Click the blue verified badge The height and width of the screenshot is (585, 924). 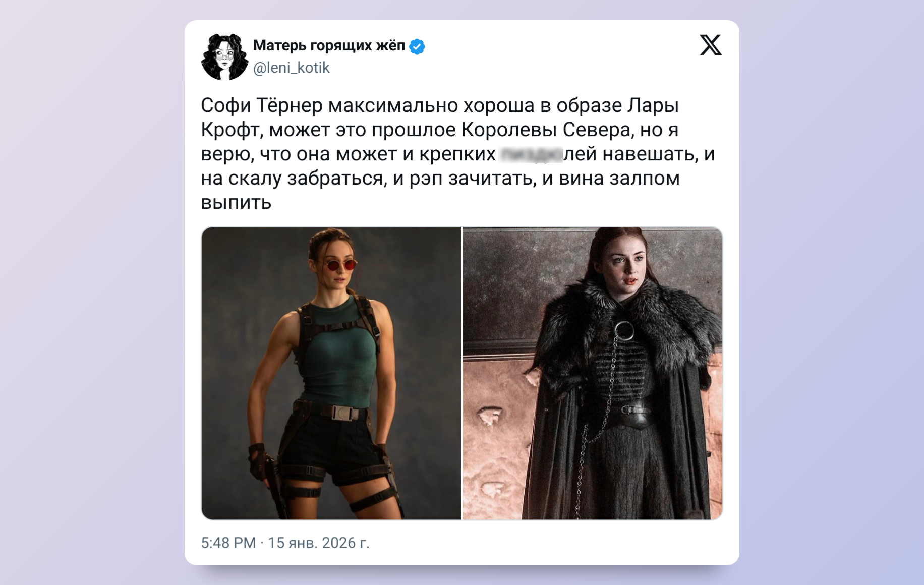417,46
